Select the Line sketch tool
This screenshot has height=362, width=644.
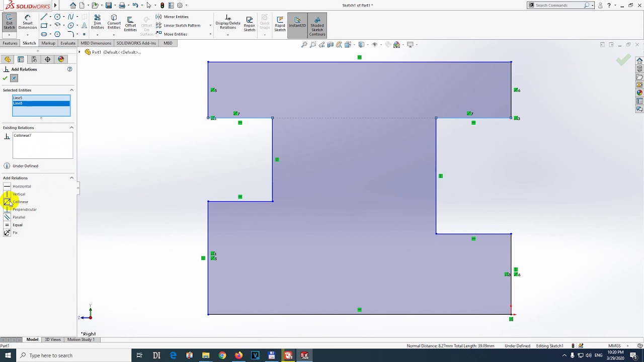[44, 17]
